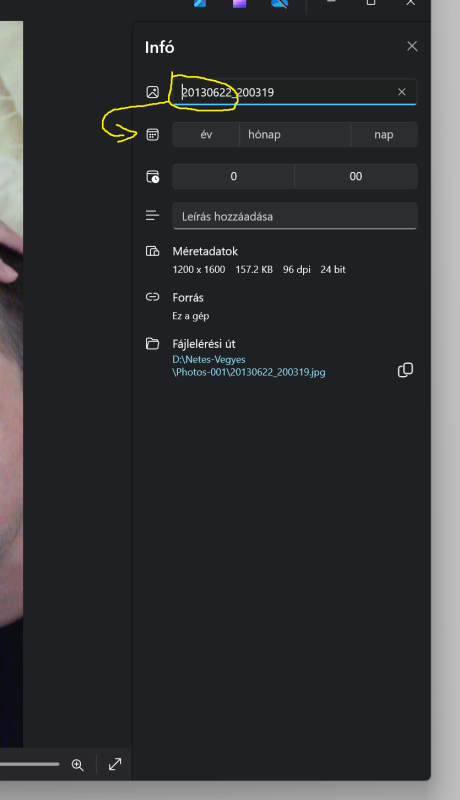Clear the file name field text

click(x=402, y=92)
